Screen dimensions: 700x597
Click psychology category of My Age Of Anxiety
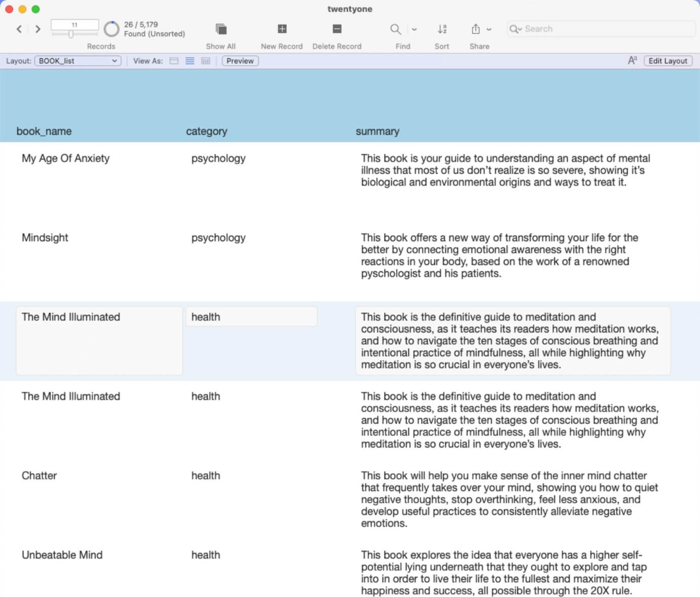(x=218, y=158)
